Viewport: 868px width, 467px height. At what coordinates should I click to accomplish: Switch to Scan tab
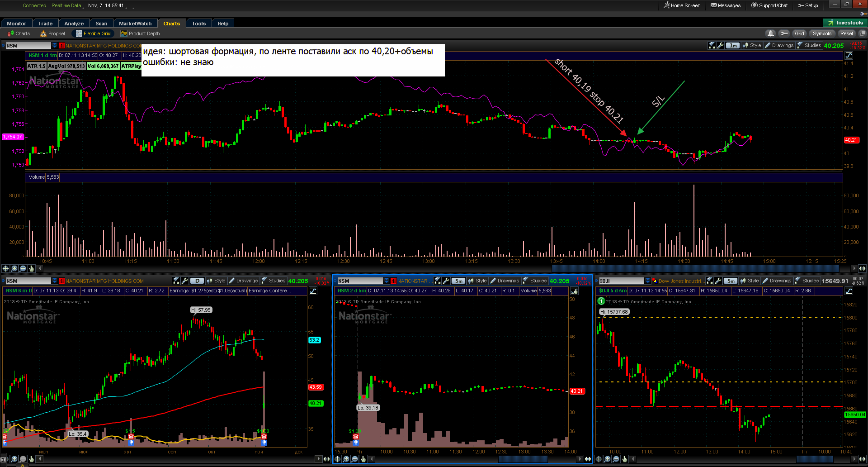point(101,24)
